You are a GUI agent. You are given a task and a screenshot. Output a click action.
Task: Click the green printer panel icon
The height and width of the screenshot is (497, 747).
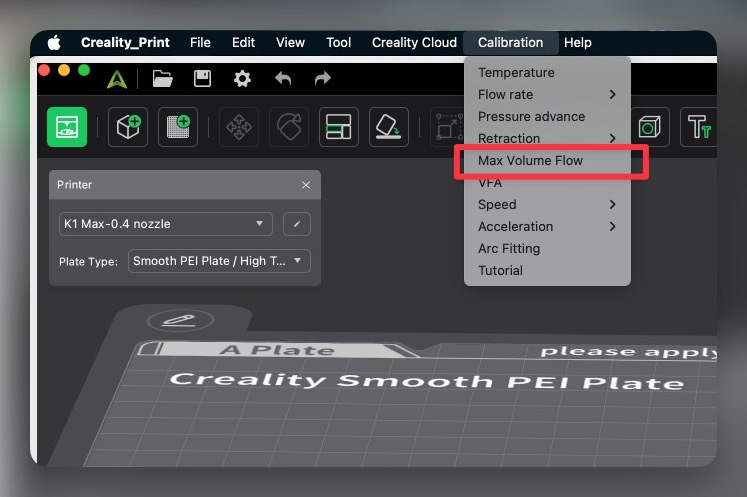[67, 127]
